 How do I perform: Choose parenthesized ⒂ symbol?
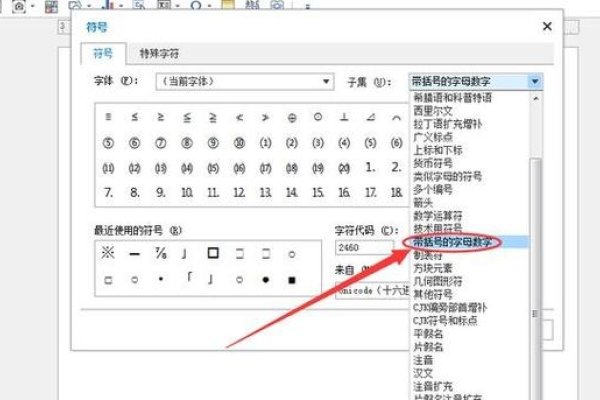[213, 168]
